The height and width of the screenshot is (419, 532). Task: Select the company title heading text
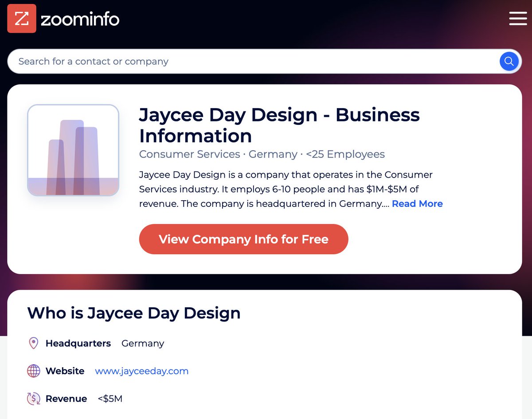279,125
